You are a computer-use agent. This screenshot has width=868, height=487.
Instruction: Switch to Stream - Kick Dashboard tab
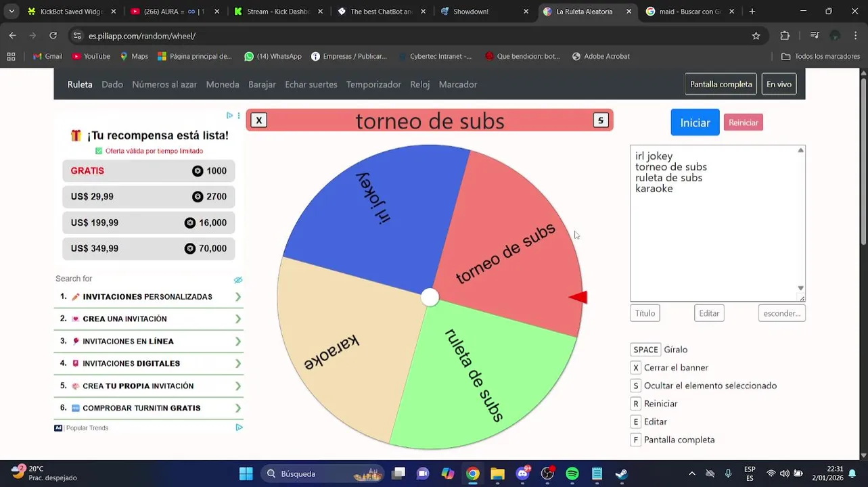pyautogui.click(x=277, y=11)
